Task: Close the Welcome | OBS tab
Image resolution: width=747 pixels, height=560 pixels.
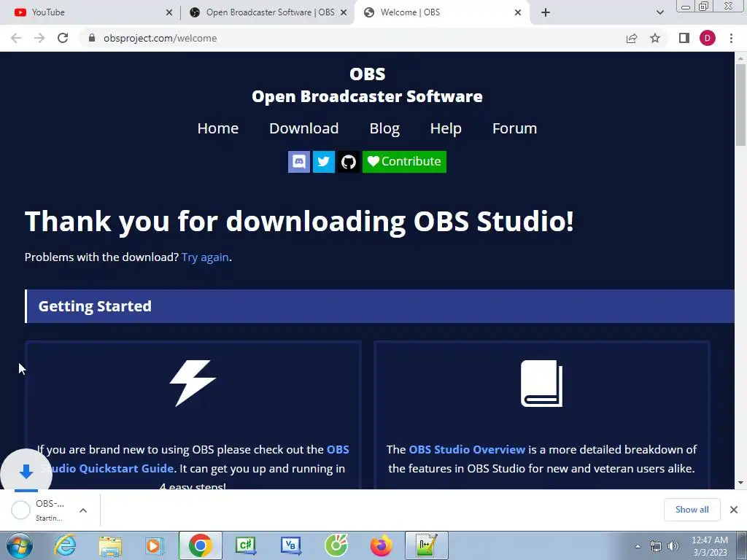Action: pos(518,12)
